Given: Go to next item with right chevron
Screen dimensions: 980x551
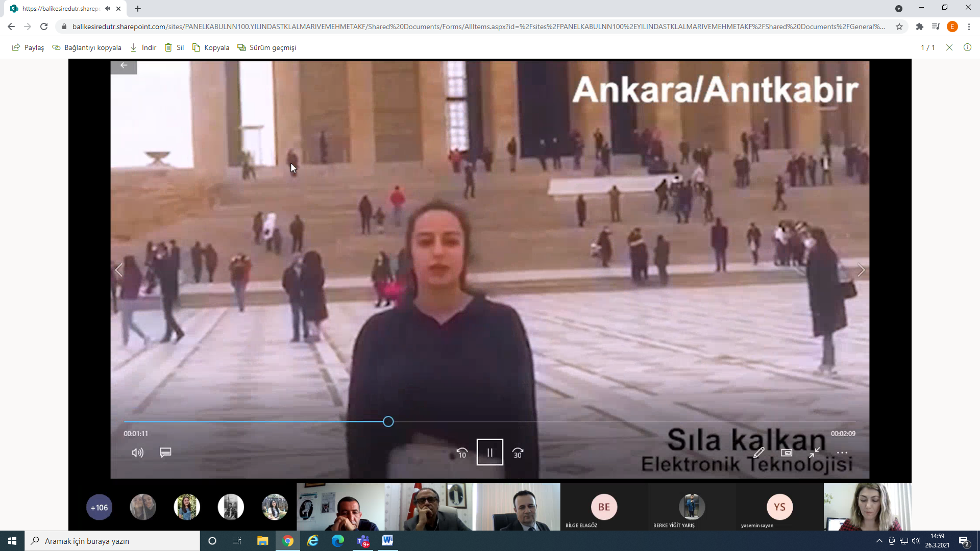Looking at the screenshot, I should (861, 270).
